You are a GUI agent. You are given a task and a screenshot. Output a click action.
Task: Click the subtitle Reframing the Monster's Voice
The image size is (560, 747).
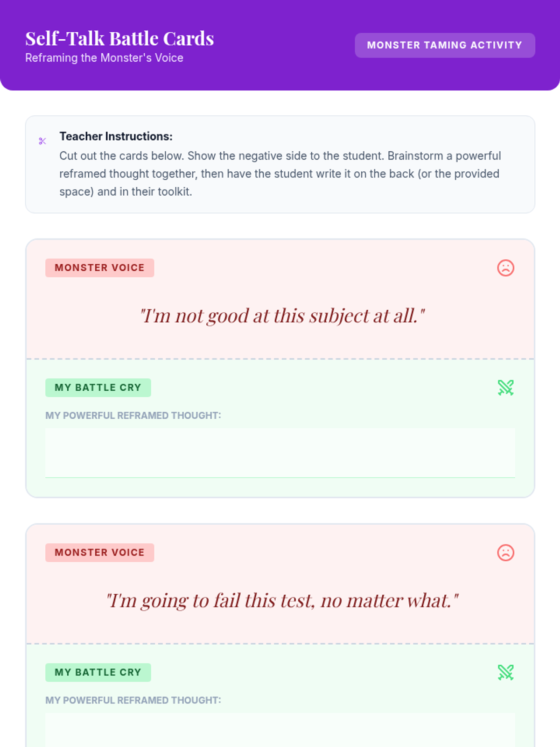pyautogui.click(x=104, y=58)
